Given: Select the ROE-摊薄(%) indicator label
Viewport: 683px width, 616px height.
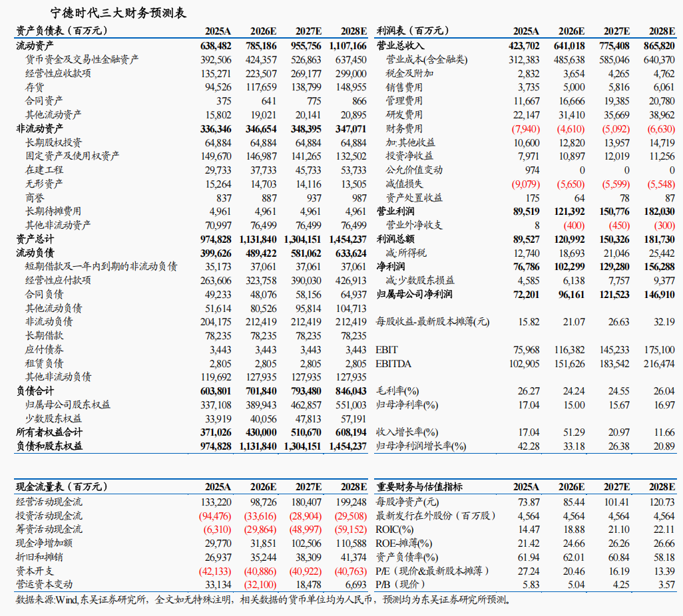Looking at the screenshot, I should coord(403,543).
